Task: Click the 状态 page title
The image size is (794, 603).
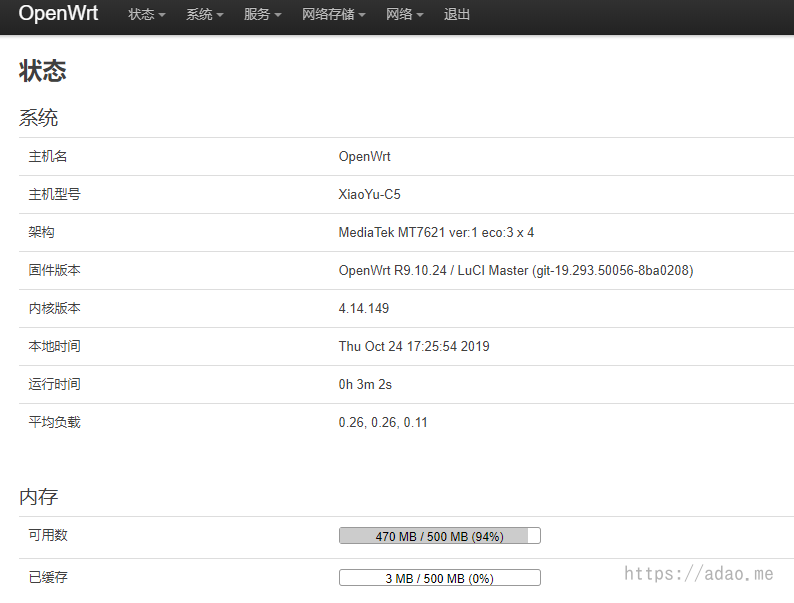Action: pyautogui.click(x=43, y=71)
